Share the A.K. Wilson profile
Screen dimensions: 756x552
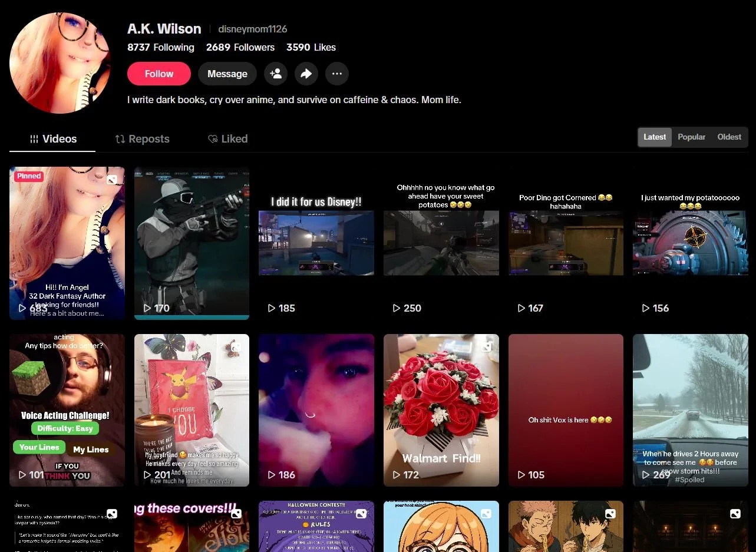[306, 74]
